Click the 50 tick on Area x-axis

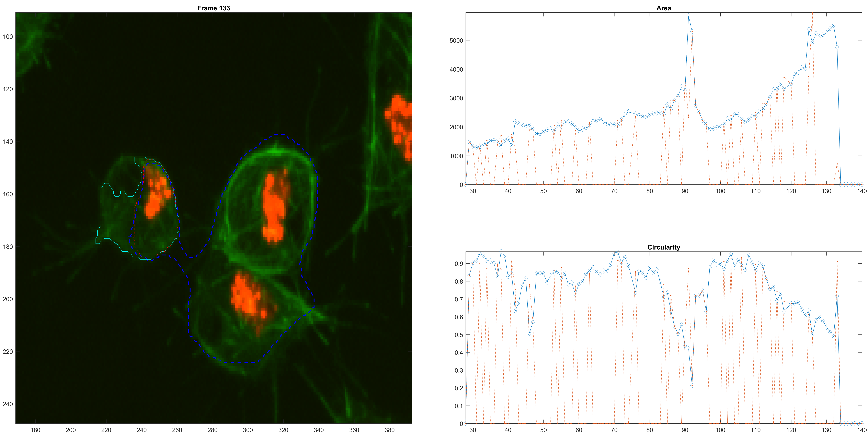pyautogui.click(x=544, y=191)
